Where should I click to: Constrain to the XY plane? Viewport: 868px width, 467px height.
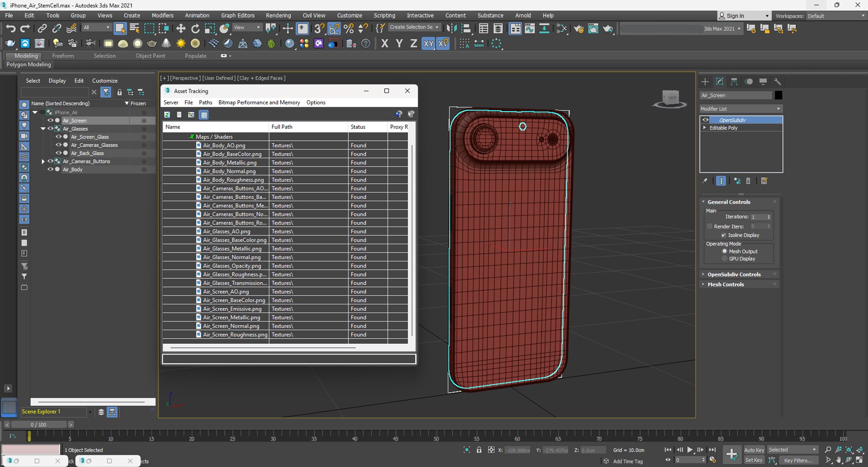(428, 43)
